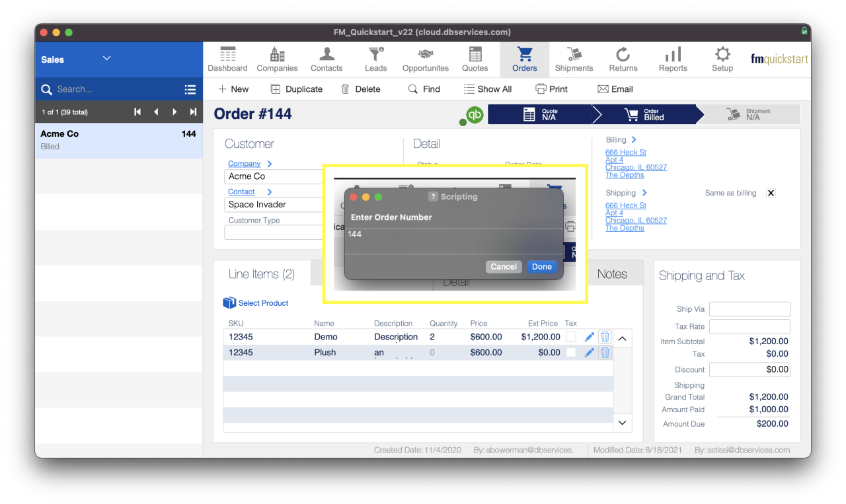Go to the previous record
846x504 pixels.
pos(156,112)
